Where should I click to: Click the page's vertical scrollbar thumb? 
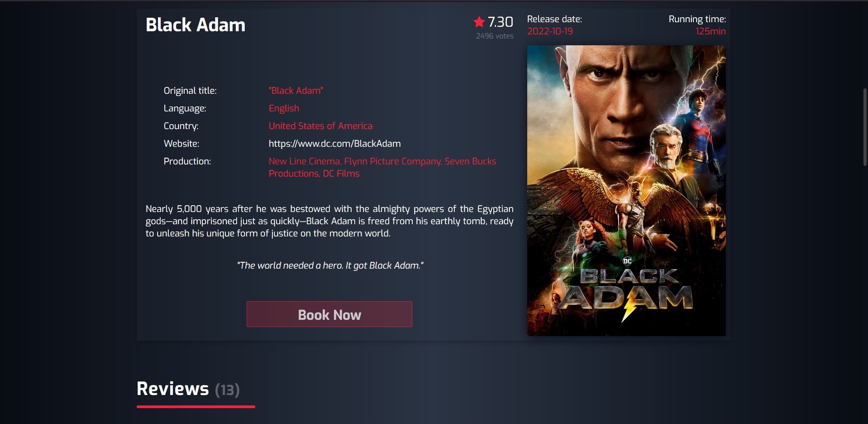click(865, 127)
